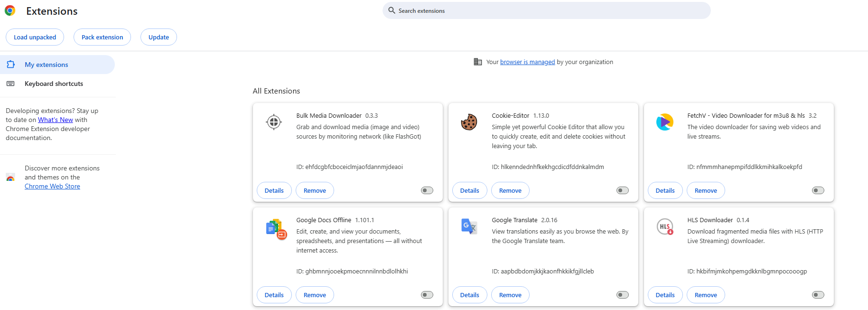Click the Google Translate icon
Image resolution: width=868 pixels, height=310 pixels.
(x=469, y=226)
